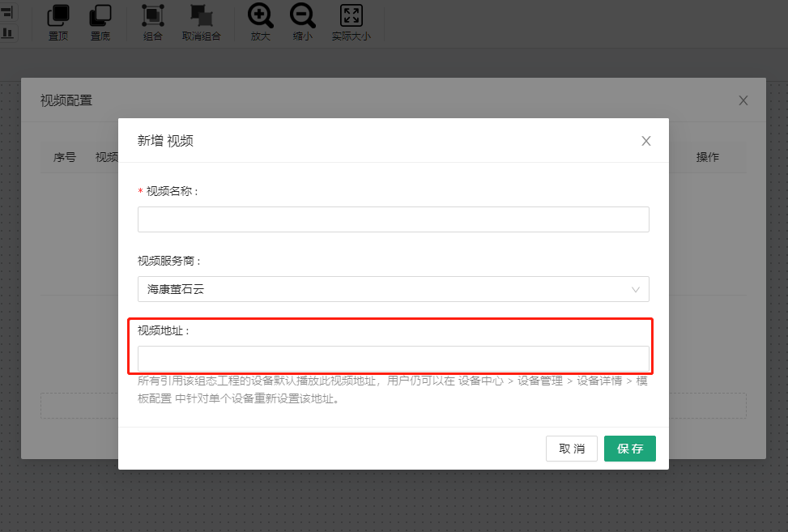Click the 取消组合 ungroup icon
Screen dimensions: 788x532
(x=201, y=15)
